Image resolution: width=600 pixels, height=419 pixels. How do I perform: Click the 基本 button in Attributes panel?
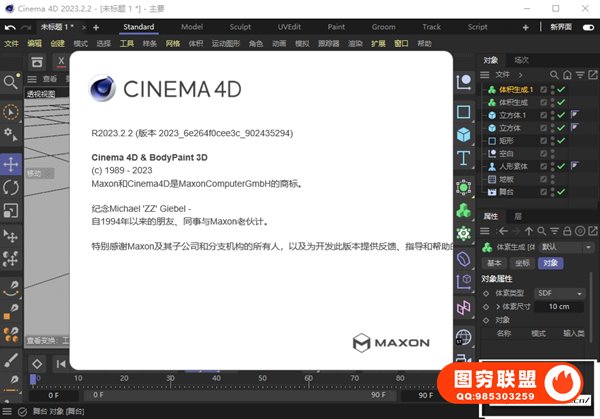coord(494,263)
